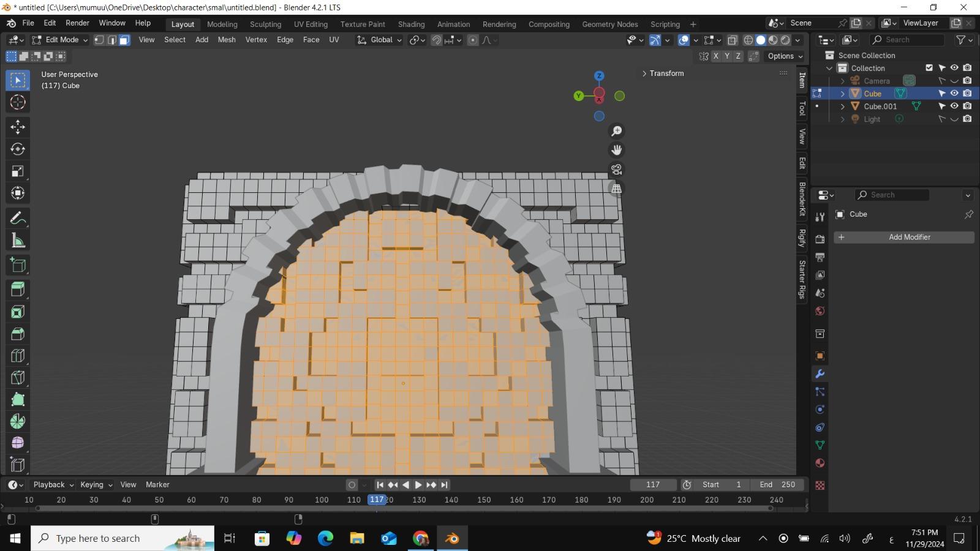
Task: Open Modifier properties wrench tab
Action: pos(820,373)
